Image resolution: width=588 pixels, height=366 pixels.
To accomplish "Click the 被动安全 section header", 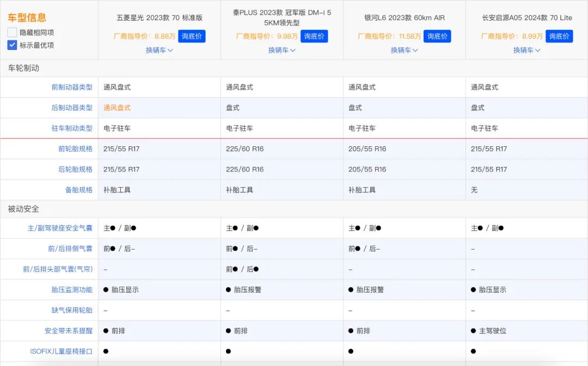I will tap(23, 209).
